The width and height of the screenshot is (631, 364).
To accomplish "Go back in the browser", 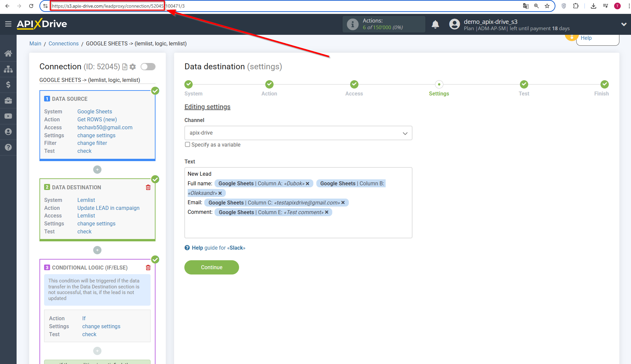I will [x=7, y=6].
